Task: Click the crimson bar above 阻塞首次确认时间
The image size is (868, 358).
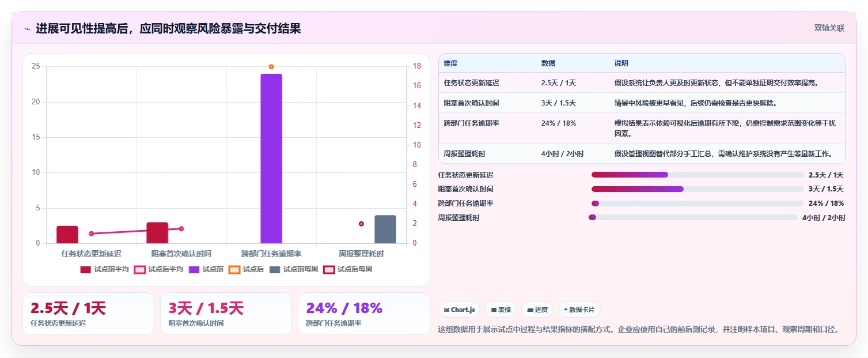Action: [157, 233]
